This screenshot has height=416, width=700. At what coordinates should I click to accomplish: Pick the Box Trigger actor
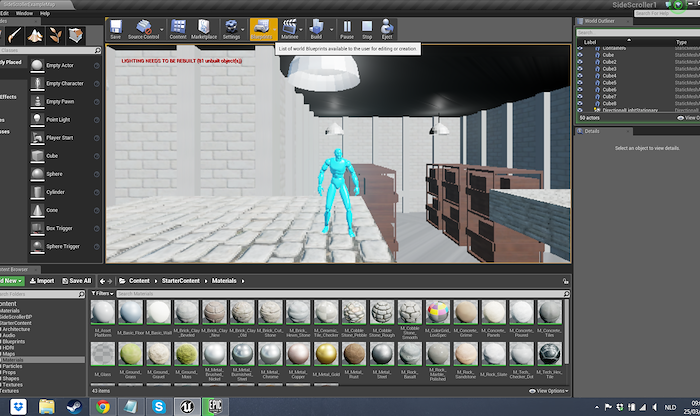click(65, 228)
